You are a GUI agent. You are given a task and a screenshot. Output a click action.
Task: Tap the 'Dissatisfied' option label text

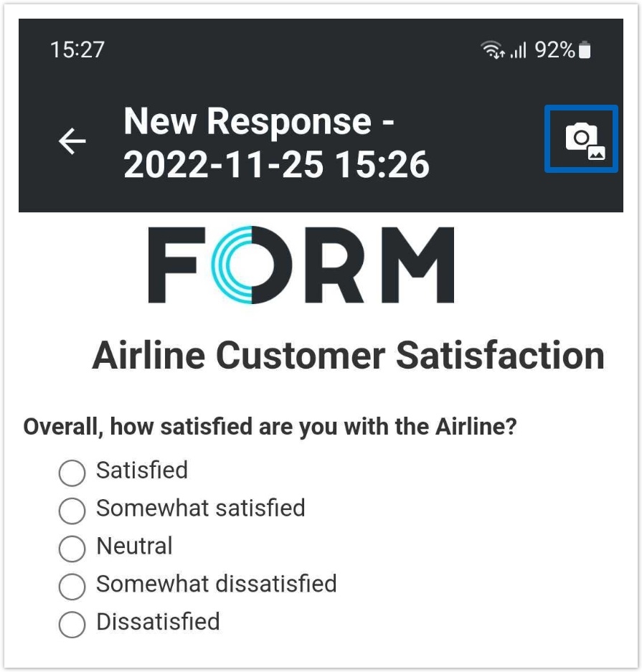click(x=158, y=622)
